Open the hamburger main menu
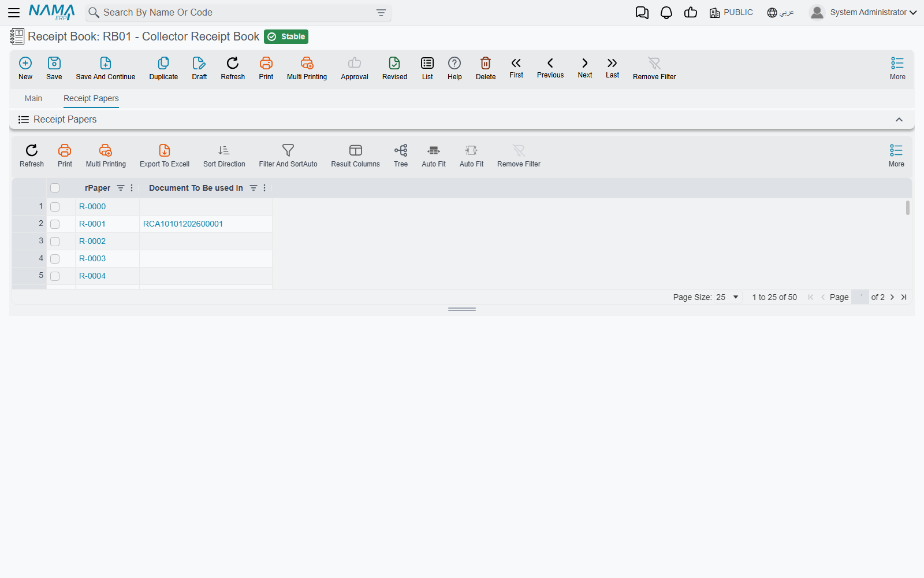This screenshot has width=924, height=578. tap(14, 13)
